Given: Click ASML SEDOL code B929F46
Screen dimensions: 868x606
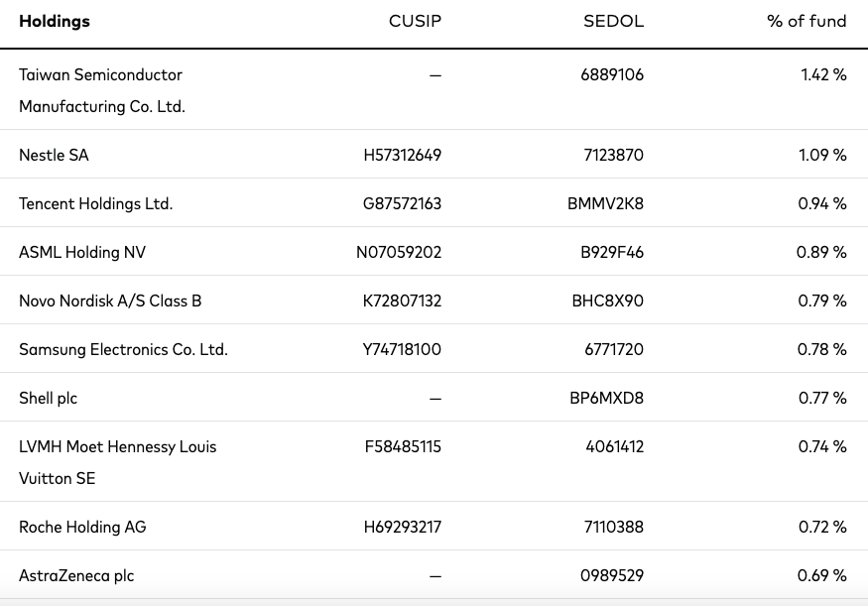Looking at the screenshot, I should pyautogui.click(x=612, y=252).
